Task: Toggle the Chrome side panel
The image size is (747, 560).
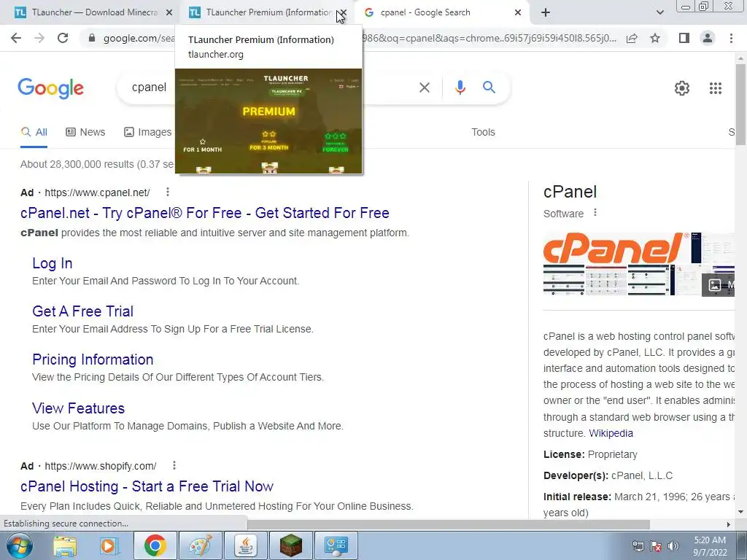Action: point(684,38)
